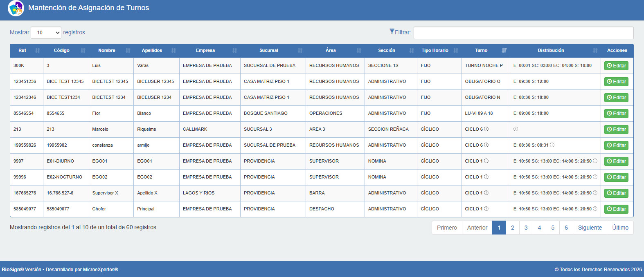Image resolution: width=644 pixels, height=277 pixels.
Task: Focus the Filtrar search input field
Action: point(523,33)
